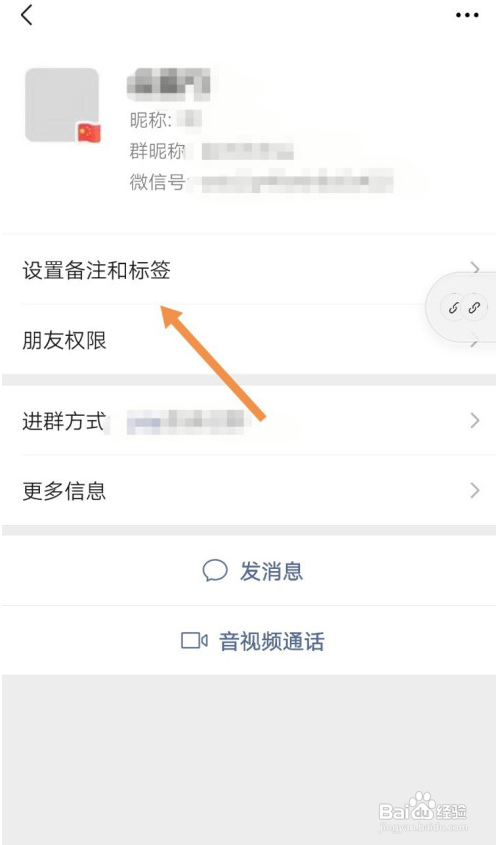Image resolution: width=496 pixels, height=845 pixels.
Task: Tap the right link icon in floating widget
Action: tap(474, 308)
